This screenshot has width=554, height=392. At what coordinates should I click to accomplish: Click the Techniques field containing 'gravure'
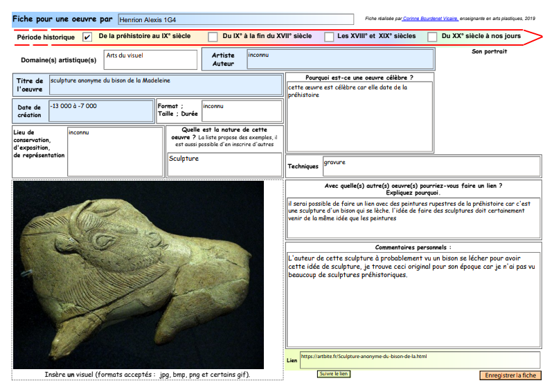point(431,166)
